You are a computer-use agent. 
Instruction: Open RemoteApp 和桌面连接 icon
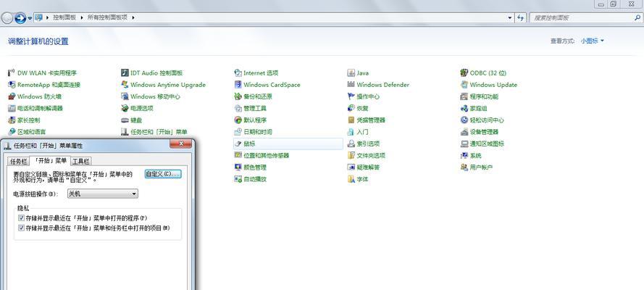[x=12, y=85]
